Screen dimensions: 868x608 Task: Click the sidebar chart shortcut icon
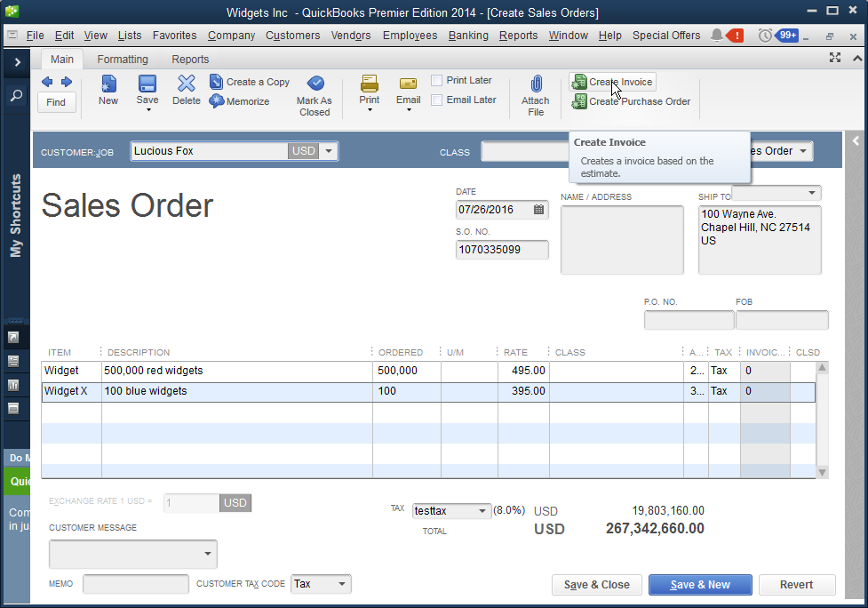coord(14,385)
